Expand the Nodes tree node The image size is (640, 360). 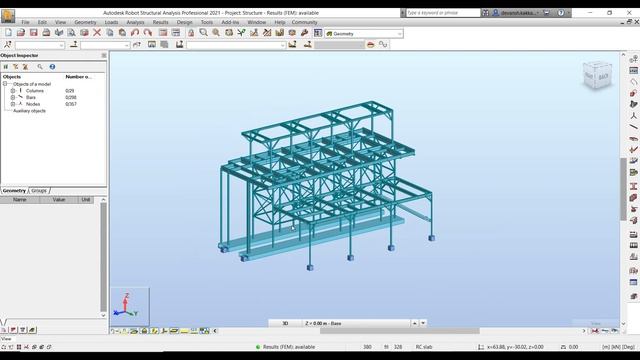pyautogui.click(x=13, y=104)
